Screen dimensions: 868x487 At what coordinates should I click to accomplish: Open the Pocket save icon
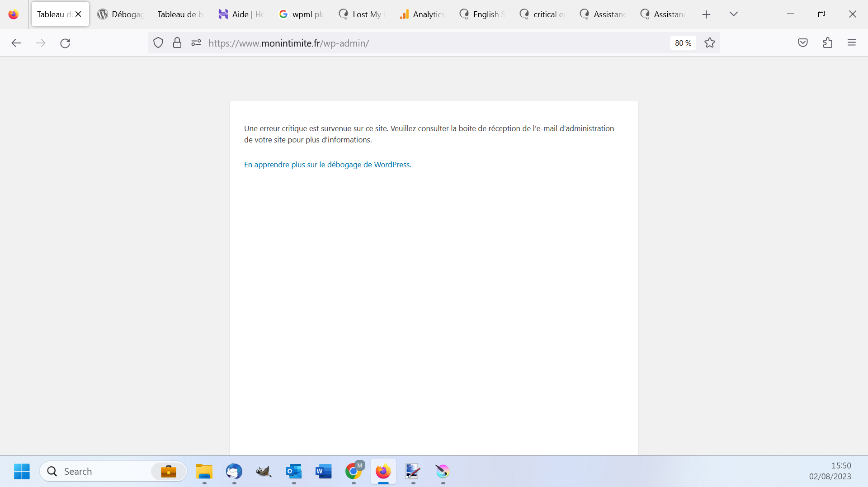[x=803, y=43]
